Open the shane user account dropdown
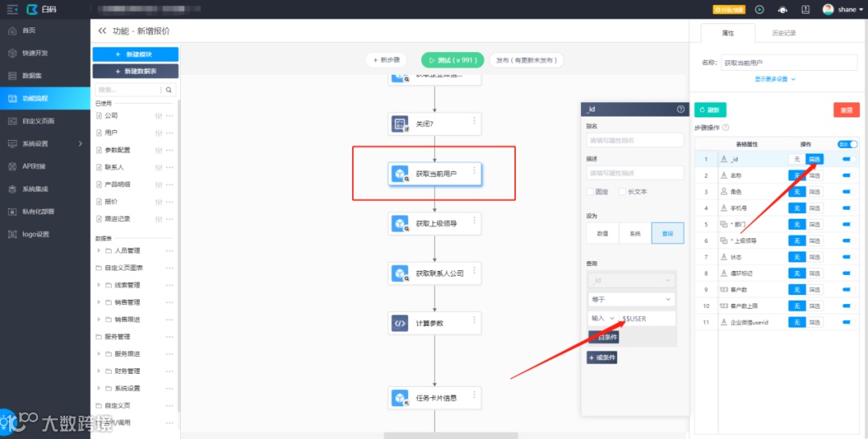 click(843, 10)
